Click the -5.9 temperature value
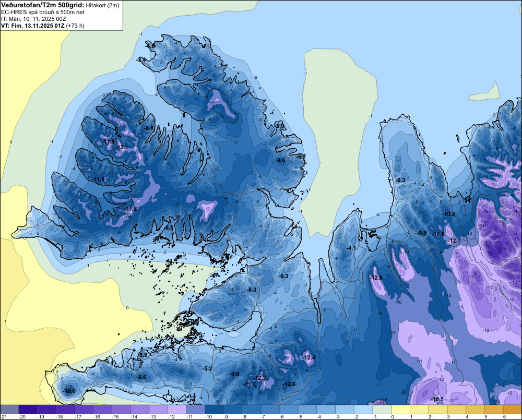 (280, 126)
